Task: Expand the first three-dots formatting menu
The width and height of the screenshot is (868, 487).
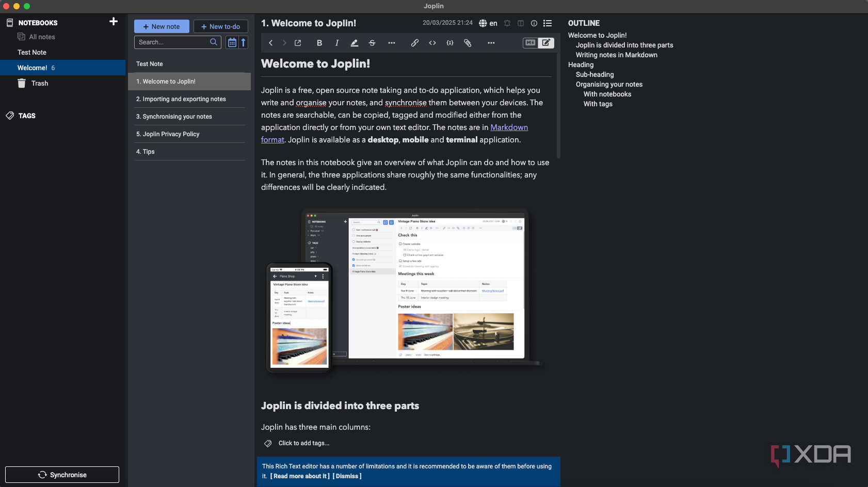Action: point(392,43)
